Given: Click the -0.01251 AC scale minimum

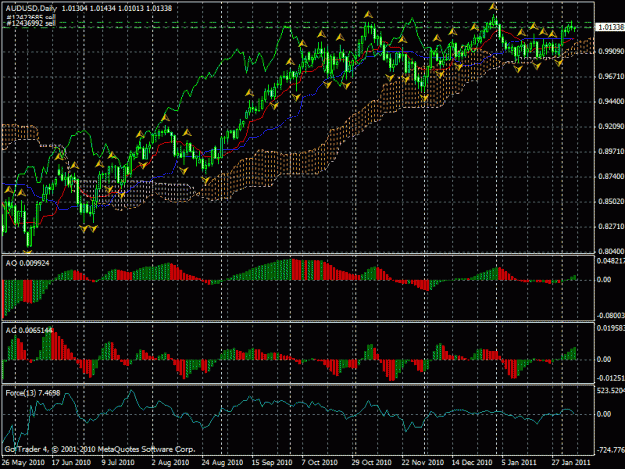Looking at the screenshot, I should (x=611, y=378).
